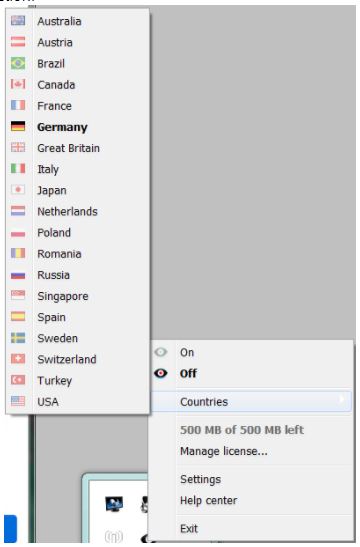This screenshot has height=547, width=360.
Task: Turn VPN on via the On eye
Action: (x=160, y=352)
